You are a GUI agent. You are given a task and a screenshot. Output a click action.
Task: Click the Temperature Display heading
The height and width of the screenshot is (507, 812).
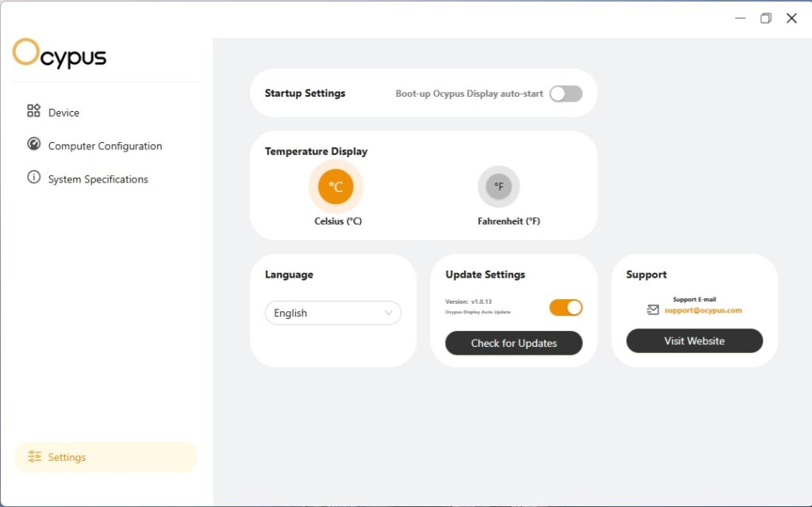coord(316,152)
